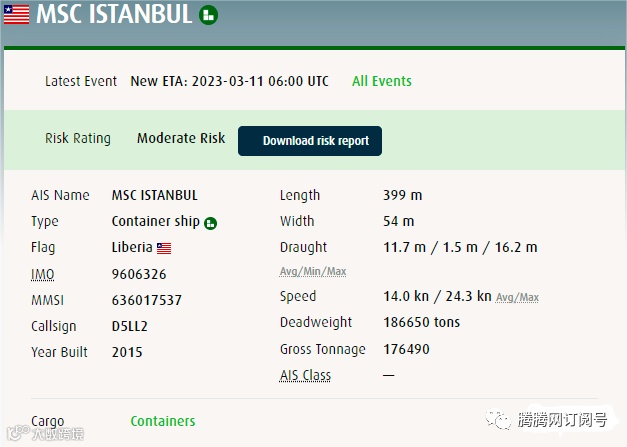The image size is (627, 447).
Task: Select the MMSI number 636017537
Action: (x=147, y=300)
